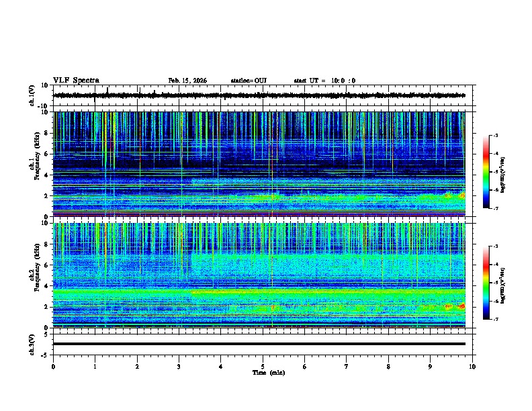The height and width of the screenshot is (411, 532).
Task: Click the ch.1 spectrogram color scale bar
Action: tap(486, 172)
